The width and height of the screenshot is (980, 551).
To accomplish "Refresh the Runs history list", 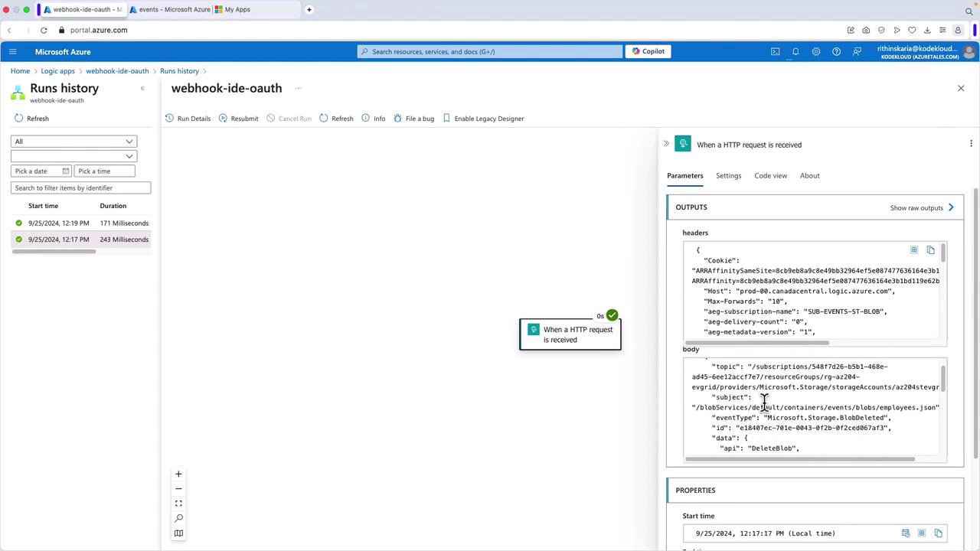I will click(x=31, y=119).
